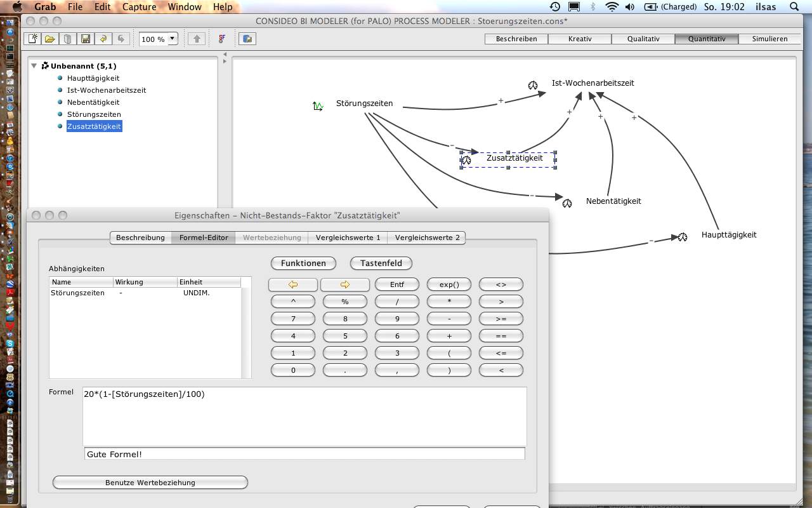This screenshot has width=812, height=508.
Task: Open the 100 % zoom dropdown
Action: 171,39
